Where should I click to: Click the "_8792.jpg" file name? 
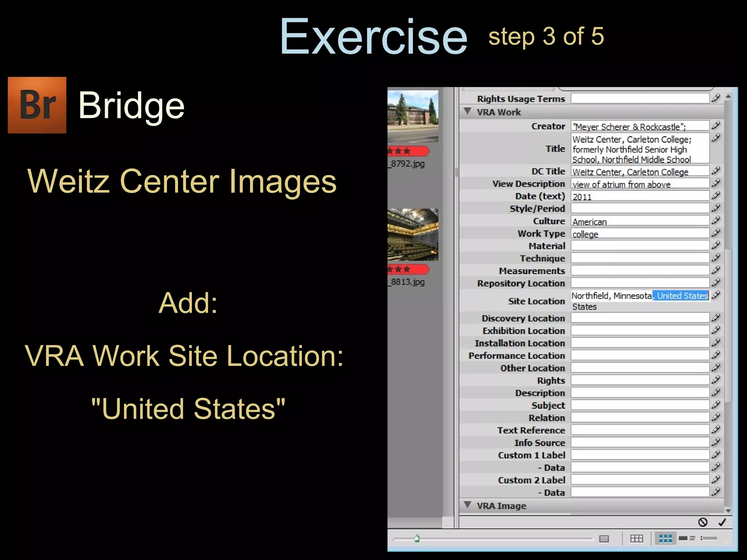click(406, 163)
